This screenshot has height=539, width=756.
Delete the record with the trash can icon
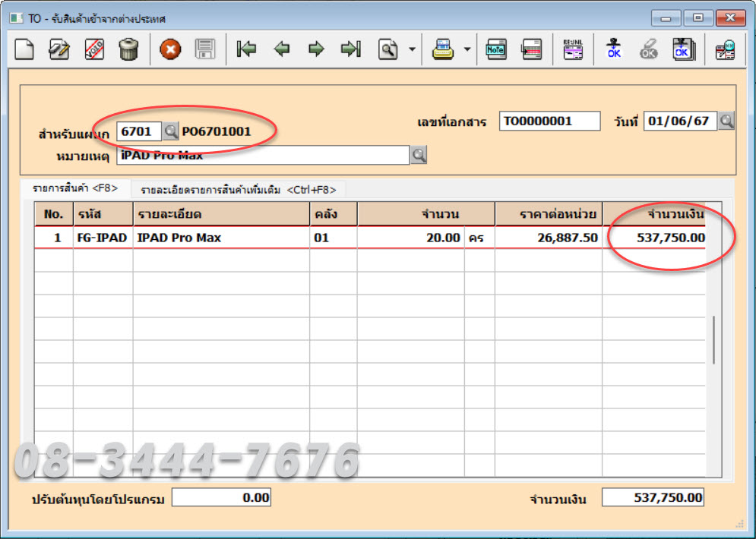[x=128, y=49]
